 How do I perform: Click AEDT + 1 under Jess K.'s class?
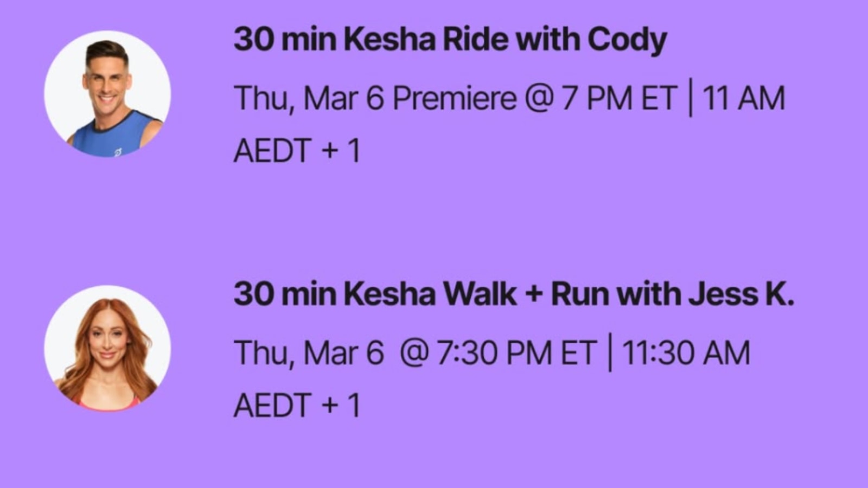pos(297,405)
